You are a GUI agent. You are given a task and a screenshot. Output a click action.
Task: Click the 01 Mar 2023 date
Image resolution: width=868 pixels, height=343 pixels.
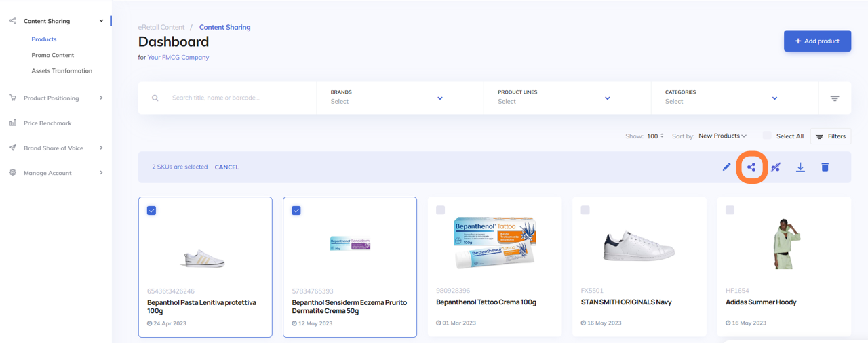point(459,323)
